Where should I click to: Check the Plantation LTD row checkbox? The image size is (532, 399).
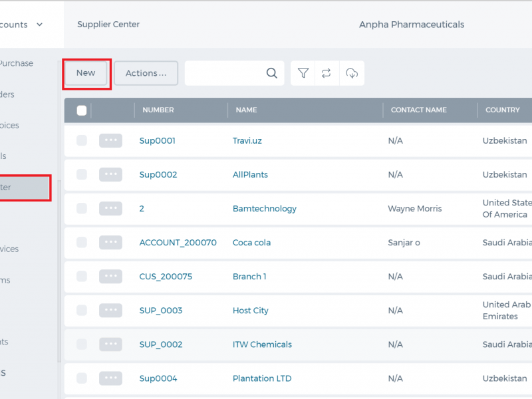click(x=82, y=378)
